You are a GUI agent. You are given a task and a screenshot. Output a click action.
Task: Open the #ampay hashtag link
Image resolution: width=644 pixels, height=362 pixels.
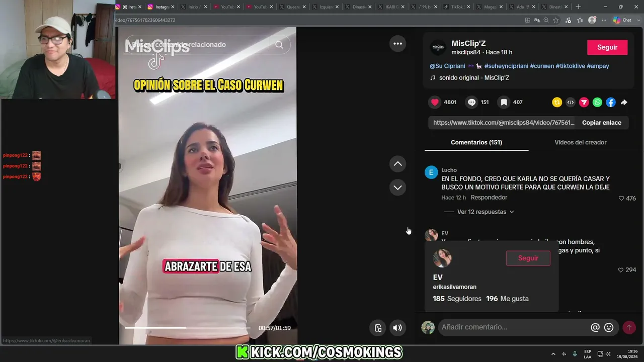coord(598,66)
